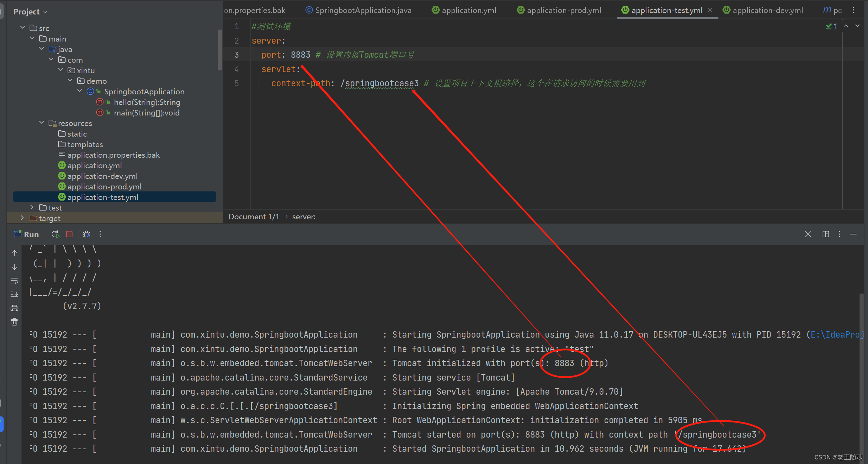This screenshot has width=868, height=464.
Task: Collapse the demo package
Action: click(70, 80)
